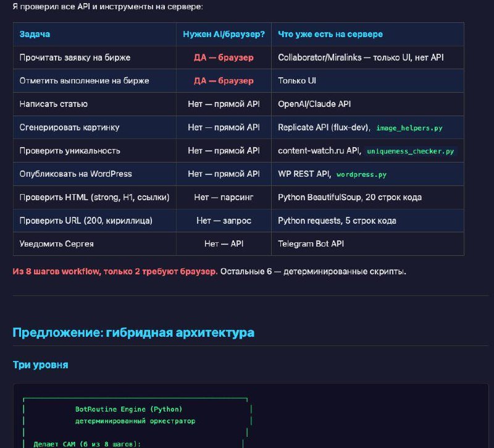494x448 pixels.
Task: Click 'ДА — браузер' in the 'Отметить выполнение' row
Action: click(224, 81)
